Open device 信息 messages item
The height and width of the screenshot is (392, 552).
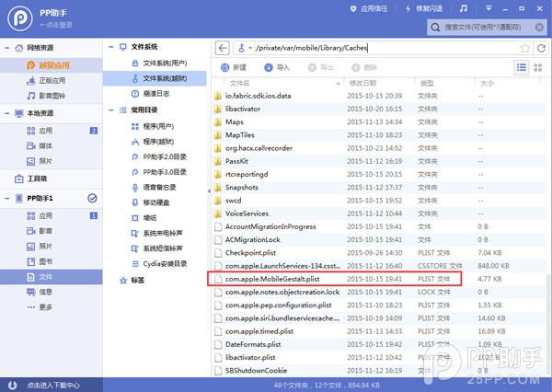pos(52,292)
